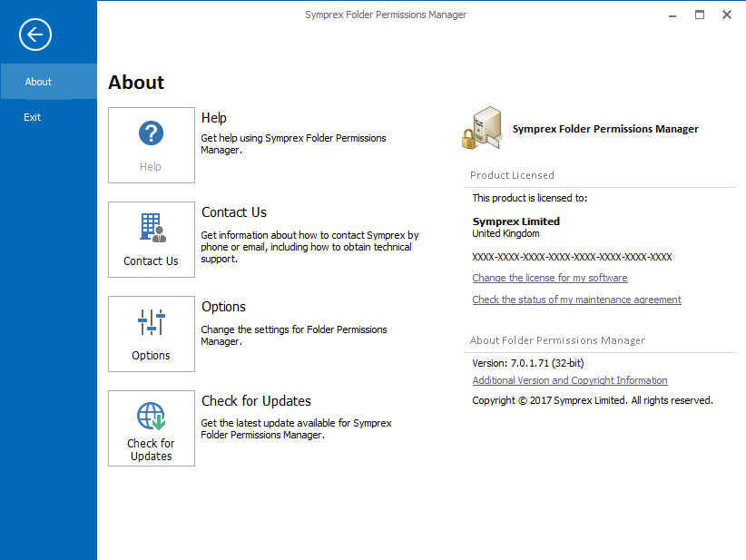Image resolution: width=746 pixels, height=560 pixels.
Task: Click the 'Get information about how to contact Symprex' description
Action: (309, 247)
